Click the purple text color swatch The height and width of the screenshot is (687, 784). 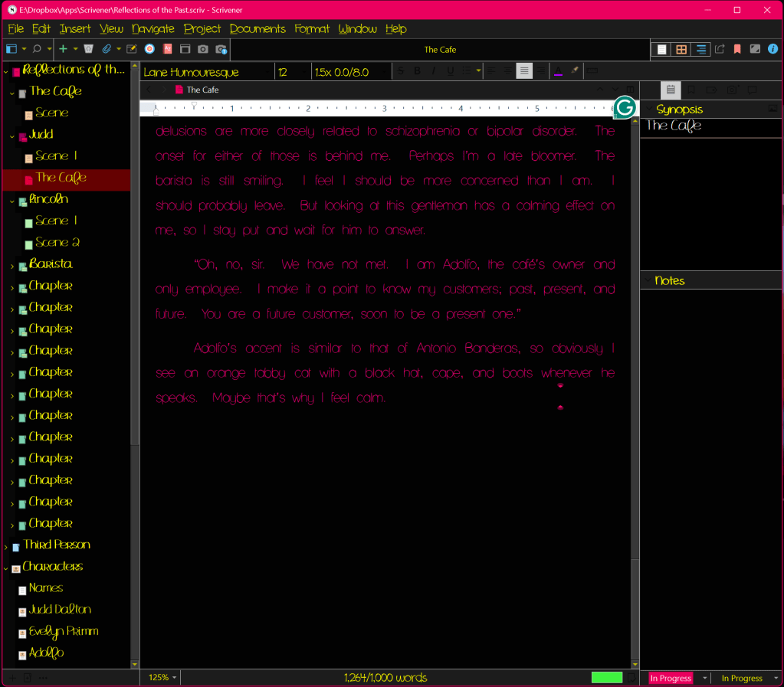[558, 71]
